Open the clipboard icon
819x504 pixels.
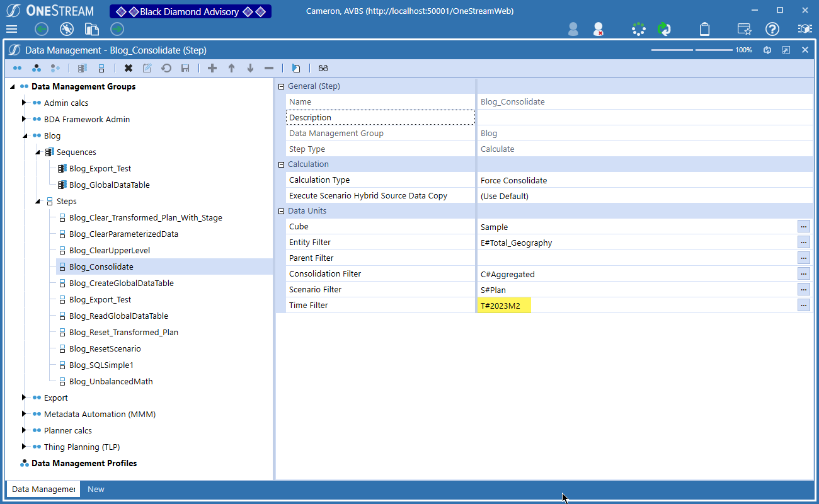click(705, 29)
